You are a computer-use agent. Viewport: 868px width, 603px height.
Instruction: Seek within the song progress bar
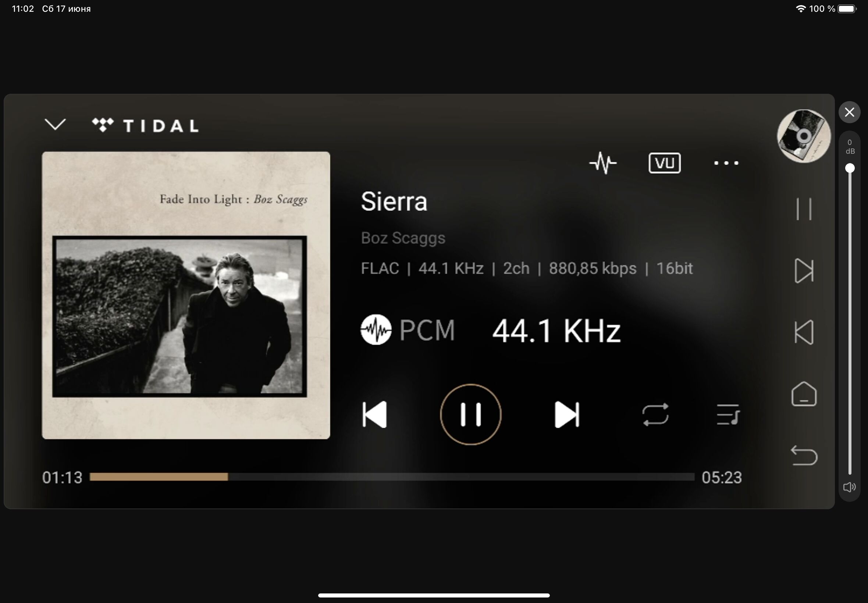click(x=392, y=477)
